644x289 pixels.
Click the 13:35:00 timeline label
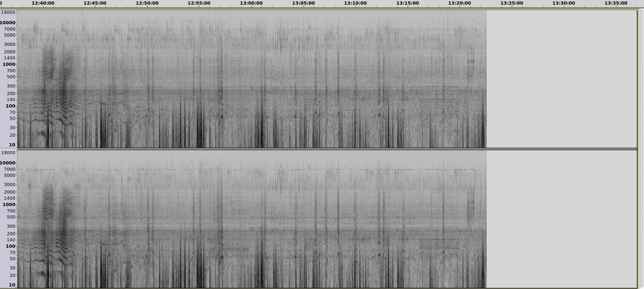[x=616, y=3]
